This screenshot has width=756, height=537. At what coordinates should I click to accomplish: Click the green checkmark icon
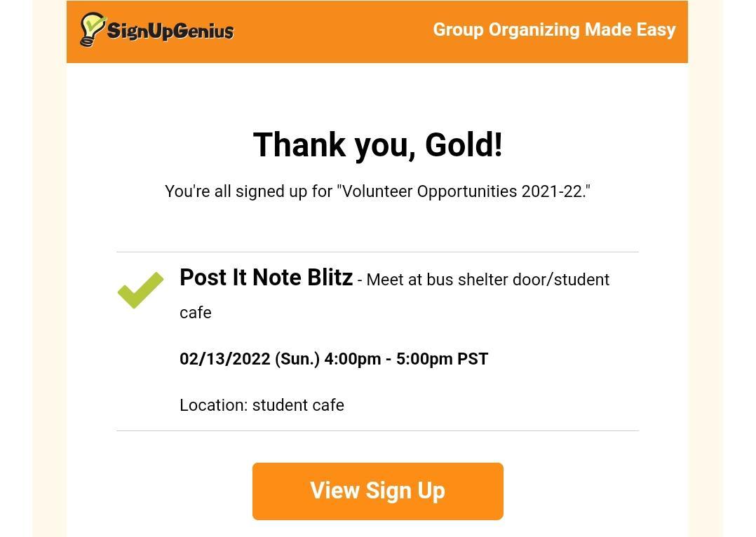pyautogui.click(x=140, y=290)
